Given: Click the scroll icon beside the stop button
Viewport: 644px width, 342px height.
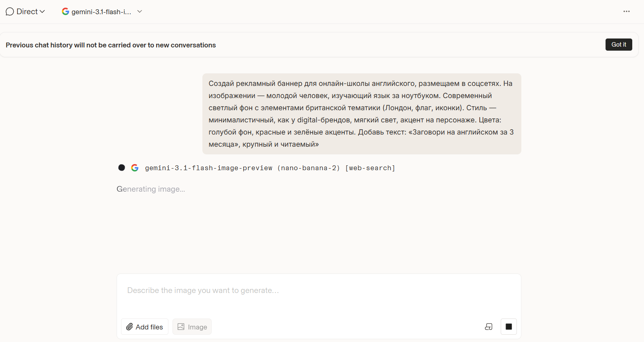Looking at the screenshot, I should click(x=489, y=327).
